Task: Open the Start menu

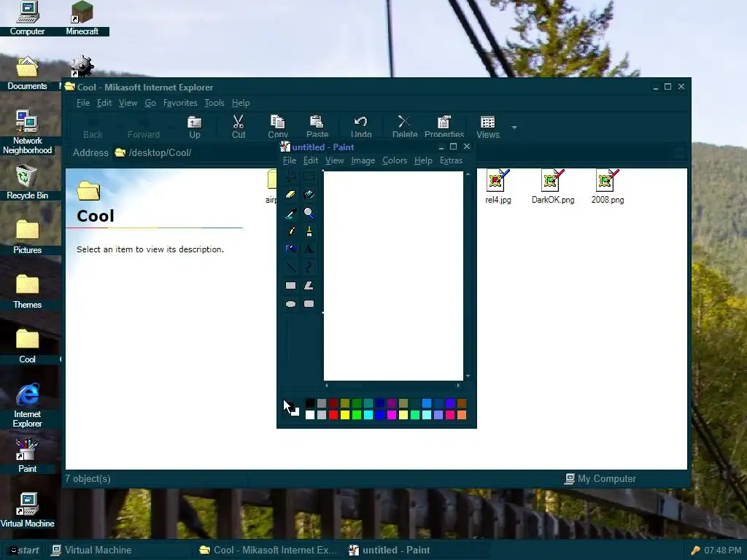Action: coord(24,550)
